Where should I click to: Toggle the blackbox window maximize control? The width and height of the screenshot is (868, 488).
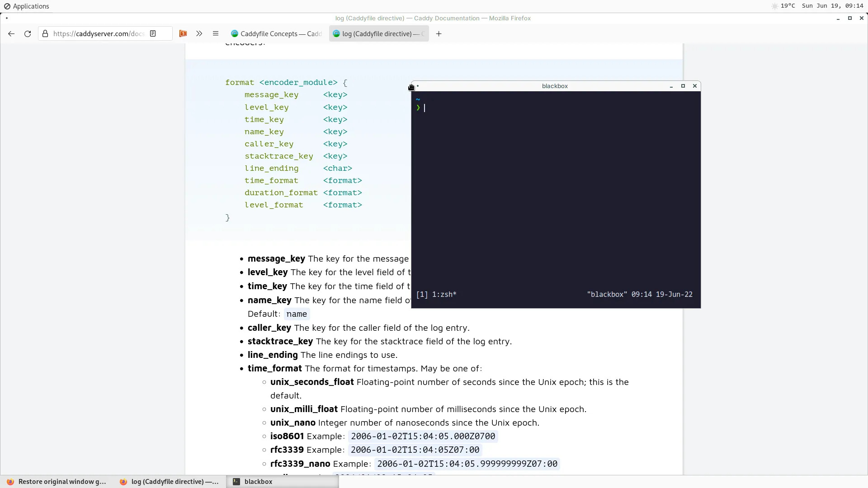pos(683,86)
